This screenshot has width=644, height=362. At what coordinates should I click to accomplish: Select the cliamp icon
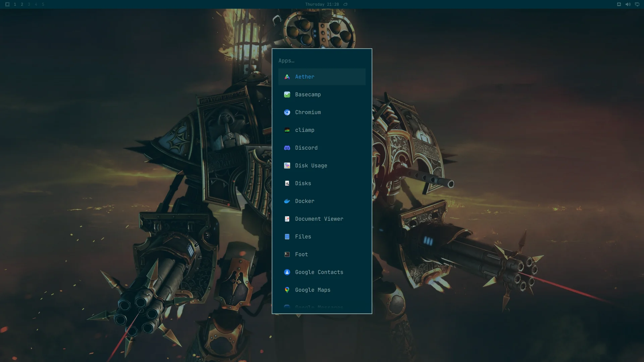point(287,130)
